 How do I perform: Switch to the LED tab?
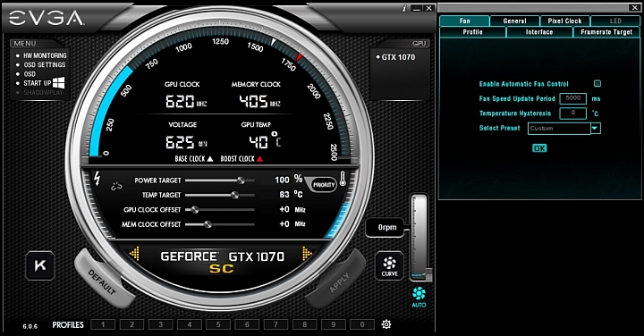(615, 21)
